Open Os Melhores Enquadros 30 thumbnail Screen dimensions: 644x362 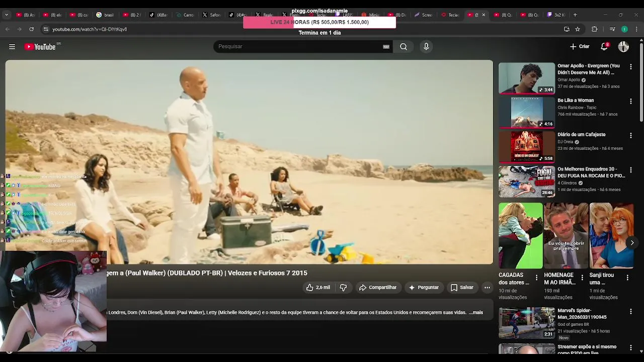pyautogui.click(x=526, y=181)
